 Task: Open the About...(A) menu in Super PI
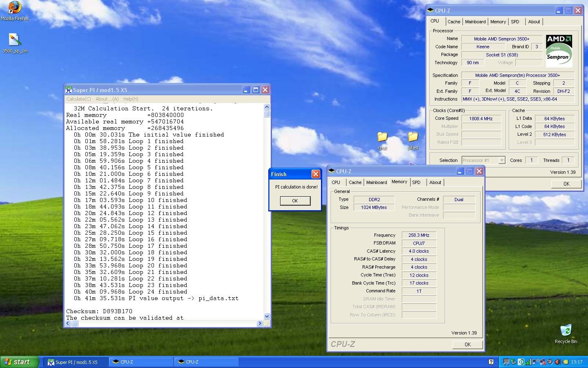[x=107, y=99]
